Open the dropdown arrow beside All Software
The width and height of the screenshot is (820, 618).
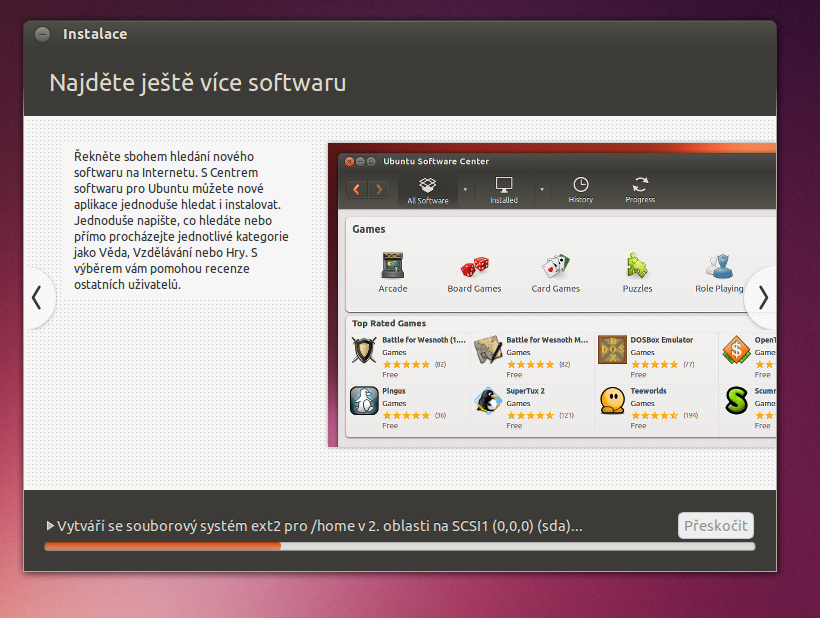pyautogui.click(x=465, y=188)
